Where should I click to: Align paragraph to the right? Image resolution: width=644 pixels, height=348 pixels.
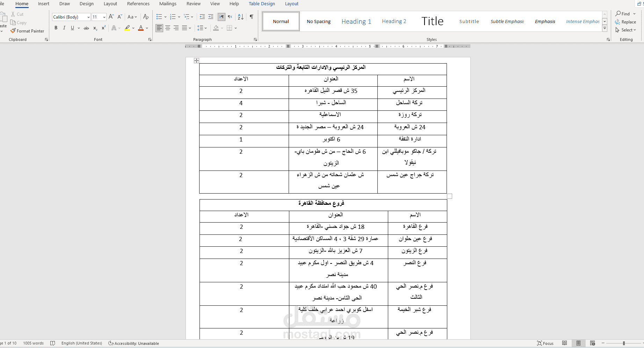point(176,28)
